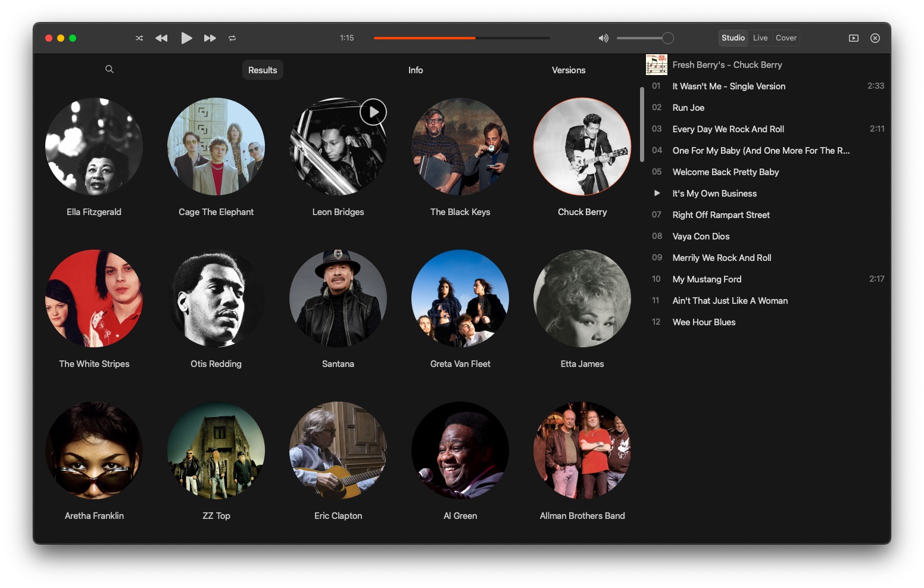Open Santana artist thumbnail
This screenshot has height=588, width=924.
(x=338, y=298)
